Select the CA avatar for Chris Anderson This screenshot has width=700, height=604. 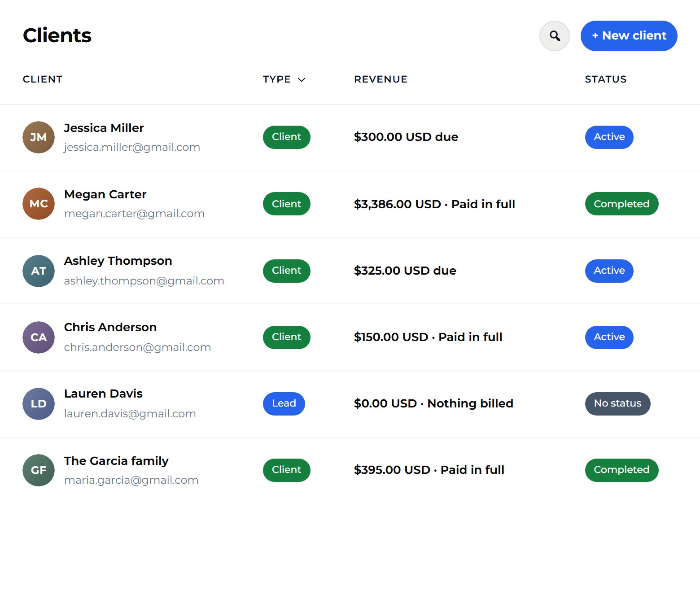(39, 337)
